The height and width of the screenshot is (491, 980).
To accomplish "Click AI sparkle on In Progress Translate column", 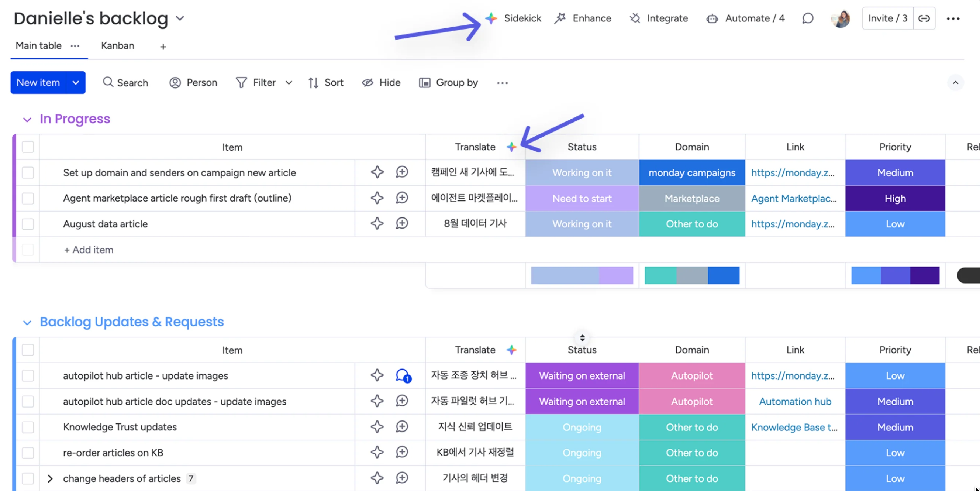I will point(511,147).
